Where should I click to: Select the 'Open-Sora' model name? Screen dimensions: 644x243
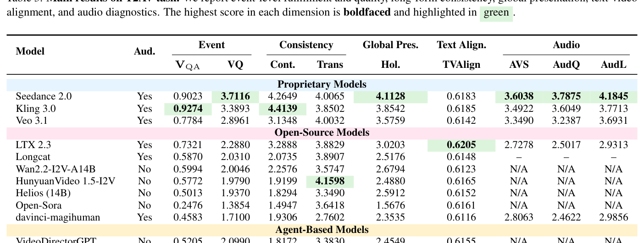tap(39, 205)
